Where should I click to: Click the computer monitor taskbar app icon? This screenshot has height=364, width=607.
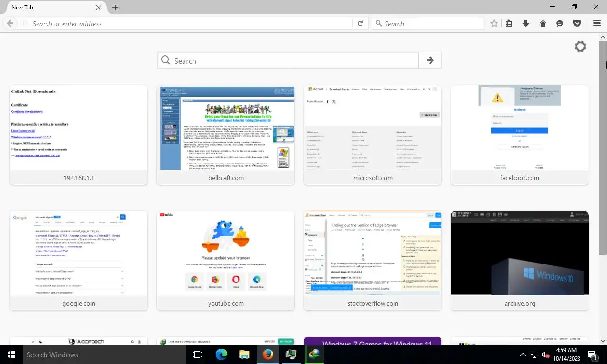click(291, 355)
